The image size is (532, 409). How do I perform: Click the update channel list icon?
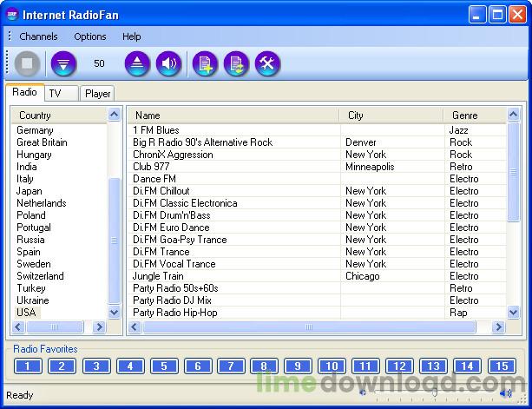[236, 63]
